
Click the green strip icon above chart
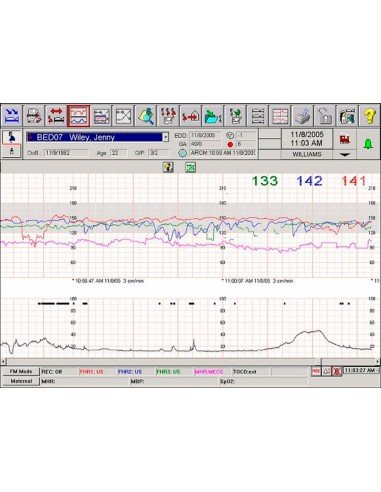click(x=190, y=167)
